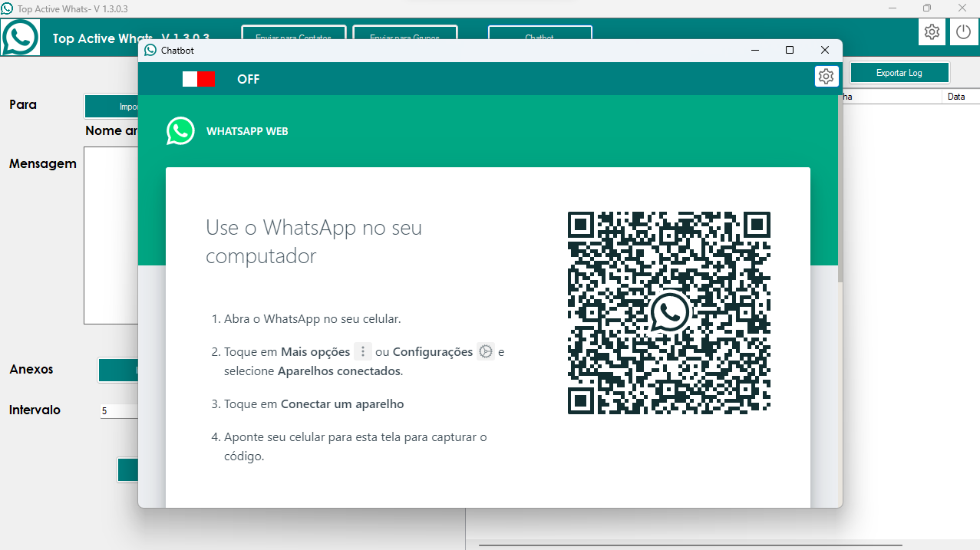Click the Chatbot title bar WhatsApp icon
Screen dimensions: 980x550
pyautogui.click(x=150, y=50)
